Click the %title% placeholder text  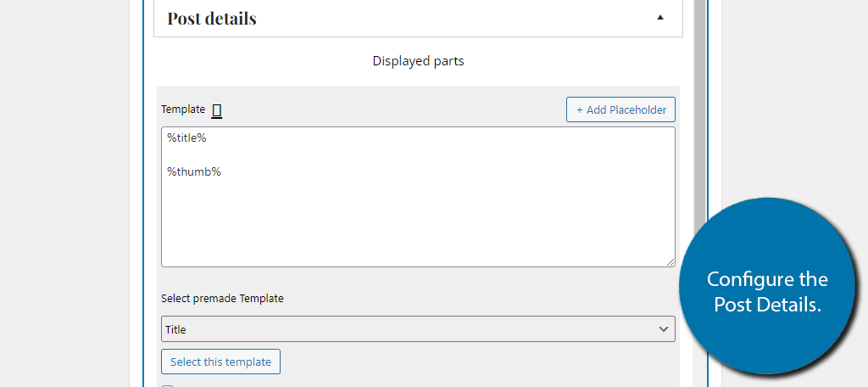(187, 138)
